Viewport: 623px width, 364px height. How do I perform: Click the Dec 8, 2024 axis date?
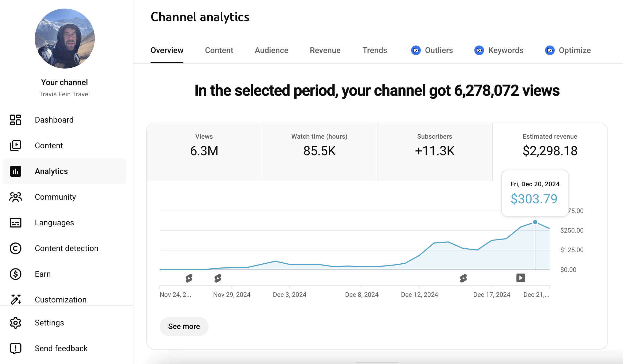(362, 295)
